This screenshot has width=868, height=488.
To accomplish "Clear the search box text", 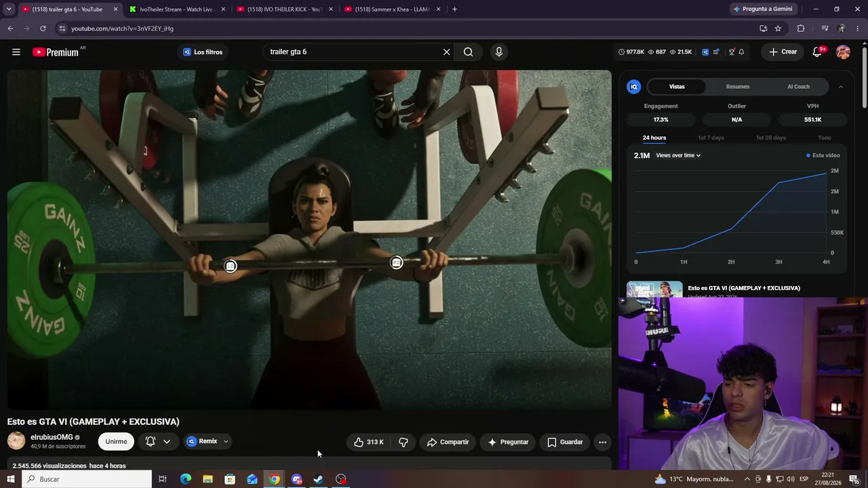I will [x=446, y=52].
